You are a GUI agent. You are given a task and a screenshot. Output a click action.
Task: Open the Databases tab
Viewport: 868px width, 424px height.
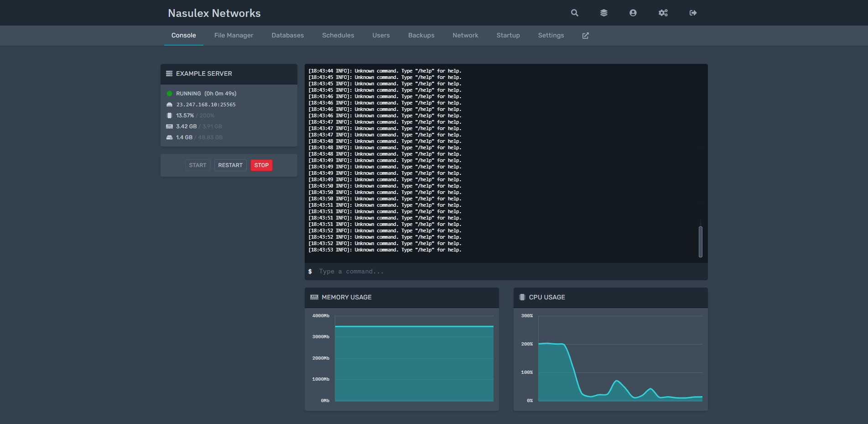tap(287, 36)
